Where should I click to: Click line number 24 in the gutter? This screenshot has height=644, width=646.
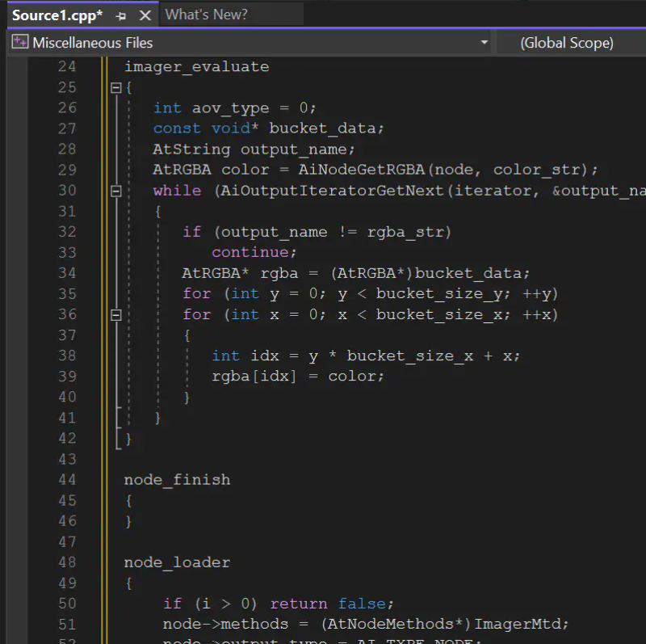click(x=67, y=67)
